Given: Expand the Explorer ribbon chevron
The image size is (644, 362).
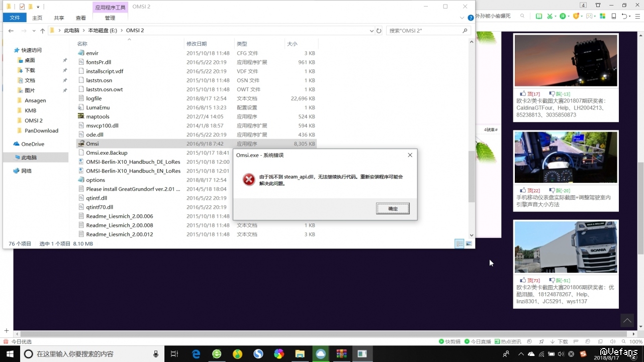Looking at the screenshot, I should 462,18.
